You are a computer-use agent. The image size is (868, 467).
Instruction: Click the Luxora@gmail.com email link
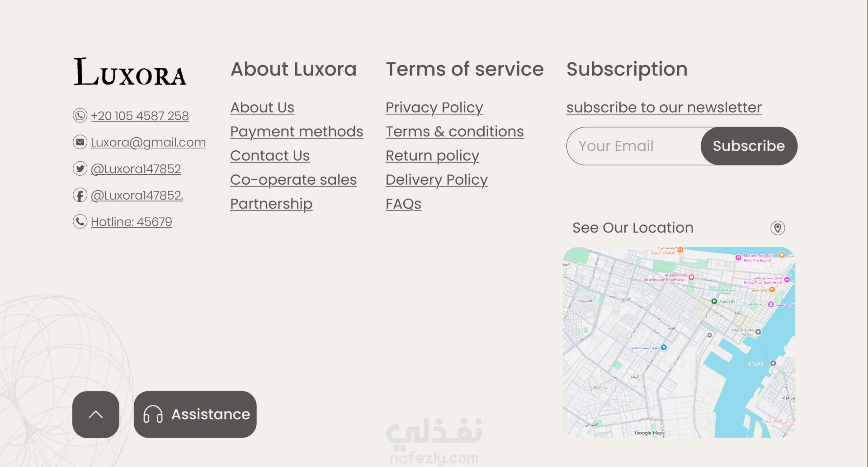pyautogui.click(x=148, y=142)
